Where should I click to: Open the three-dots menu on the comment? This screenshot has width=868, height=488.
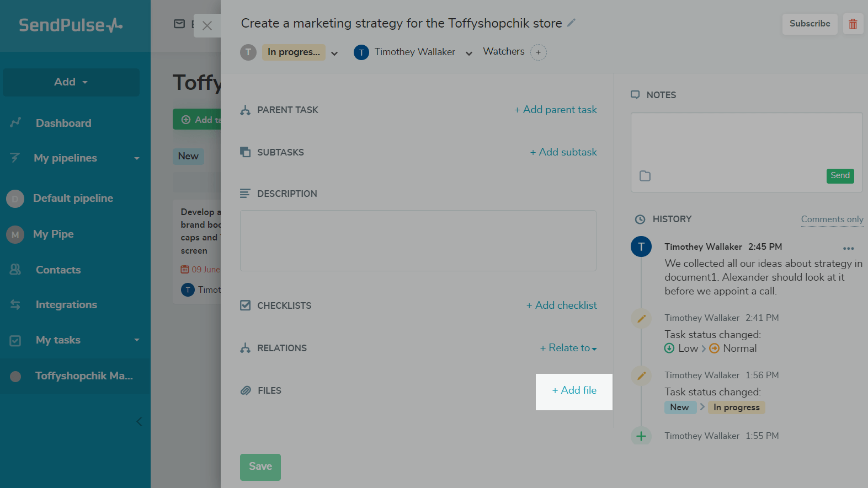[x=848, y=248]
